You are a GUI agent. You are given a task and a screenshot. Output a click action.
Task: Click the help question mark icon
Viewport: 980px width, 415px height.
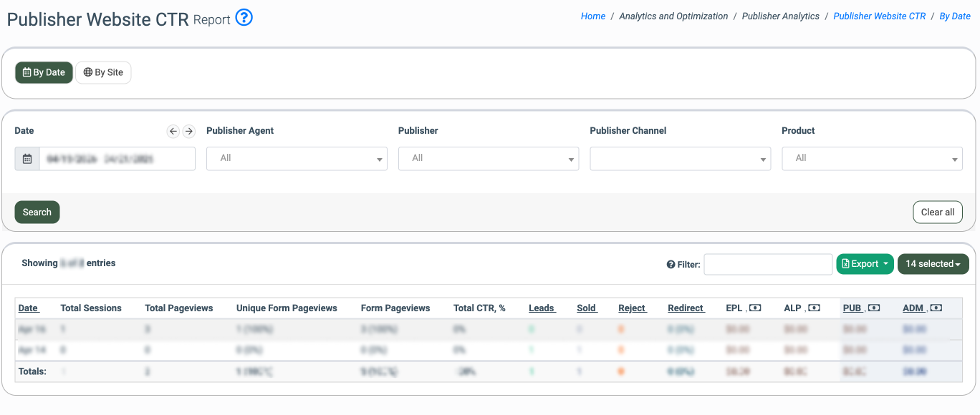point(244,18)
